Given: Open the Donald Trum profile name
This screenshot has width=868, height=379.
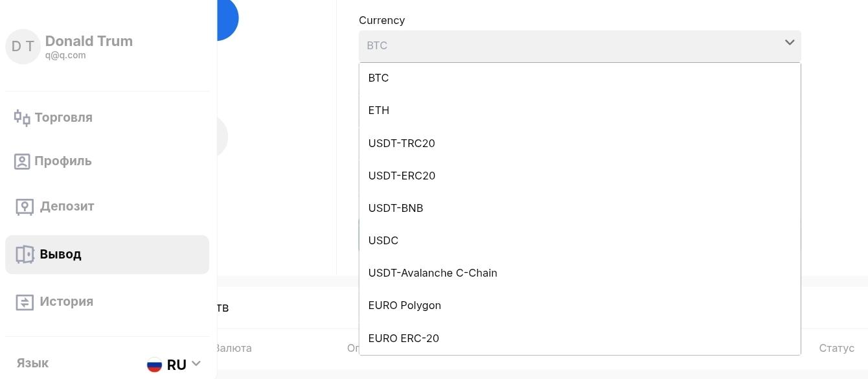Looking at the screenshot, I should point(89,41).
